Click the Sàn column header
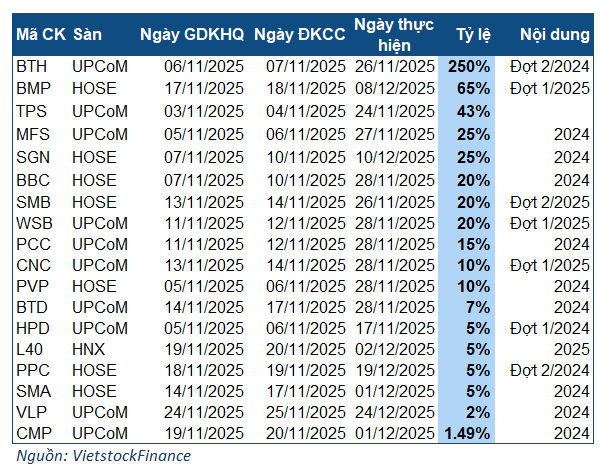602x467 pixels. coord(89,33)
